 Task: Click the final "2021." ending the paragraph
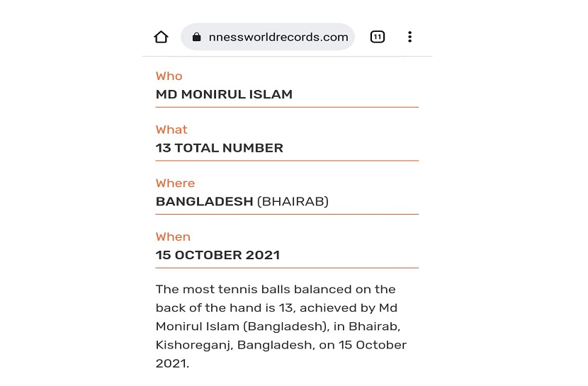[x=172, y=363]
